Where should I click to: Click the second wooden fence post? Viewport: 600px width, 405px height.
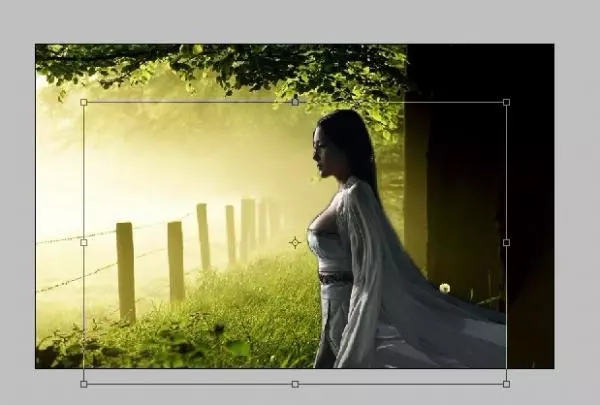pyautogui.click(x=175, y=260)
